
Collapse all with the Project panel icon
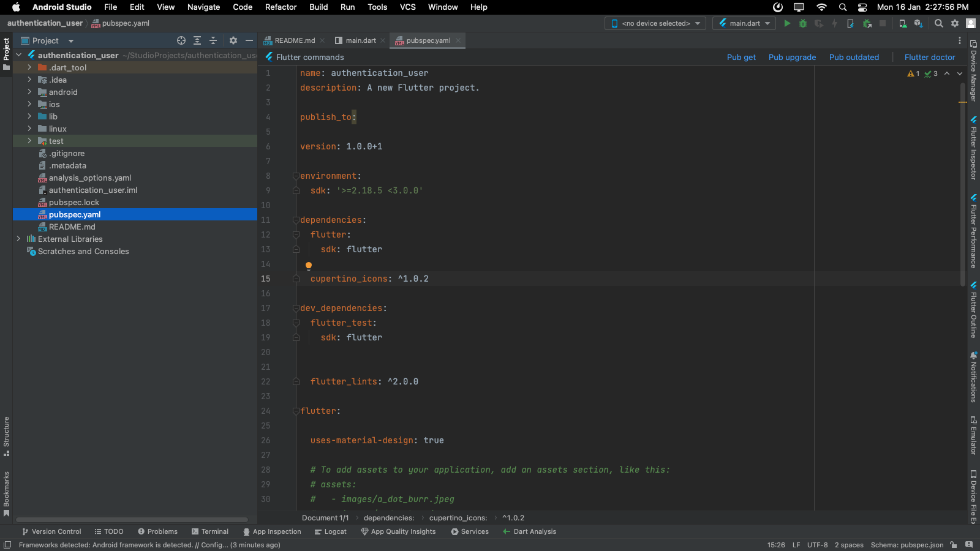(x=213, y=40)
